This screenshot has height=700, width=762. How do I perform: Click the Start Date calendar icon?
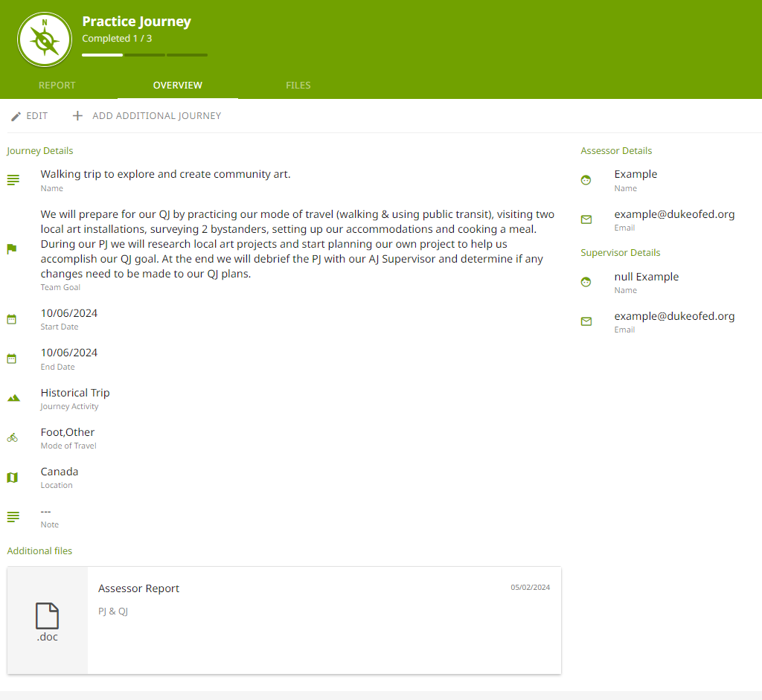click(12, 319)
